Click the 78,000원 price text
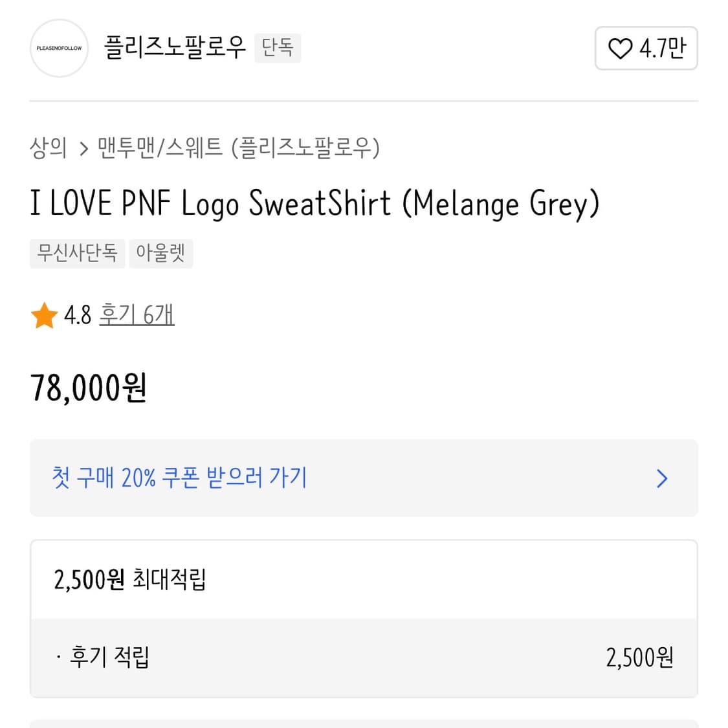The width and height of the screenshot is (728, 728). coord(89,388)
